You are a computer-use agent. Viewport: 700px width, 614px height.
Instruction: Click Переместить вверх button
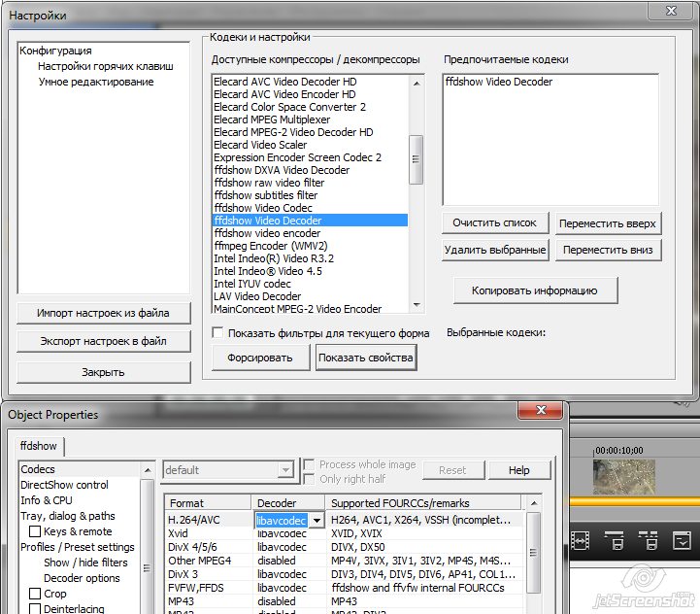pyautogui.click(x=608, y=223)
